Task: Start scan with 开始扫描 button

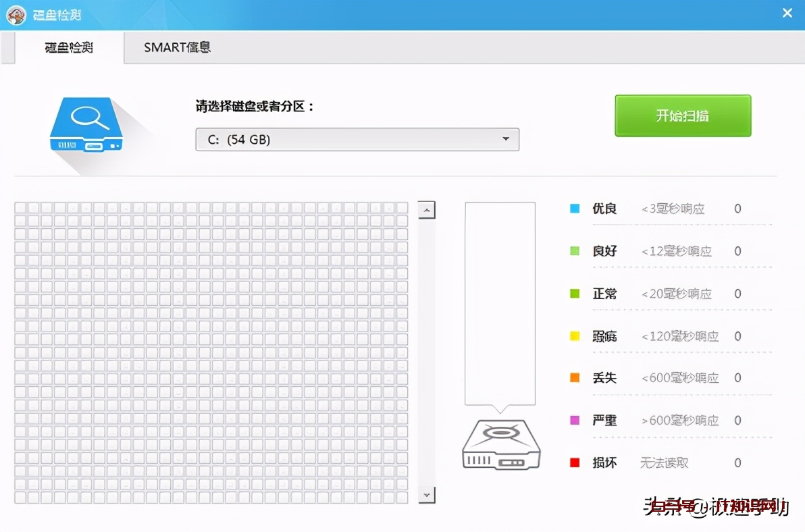Action: click(x=682, y=115)
